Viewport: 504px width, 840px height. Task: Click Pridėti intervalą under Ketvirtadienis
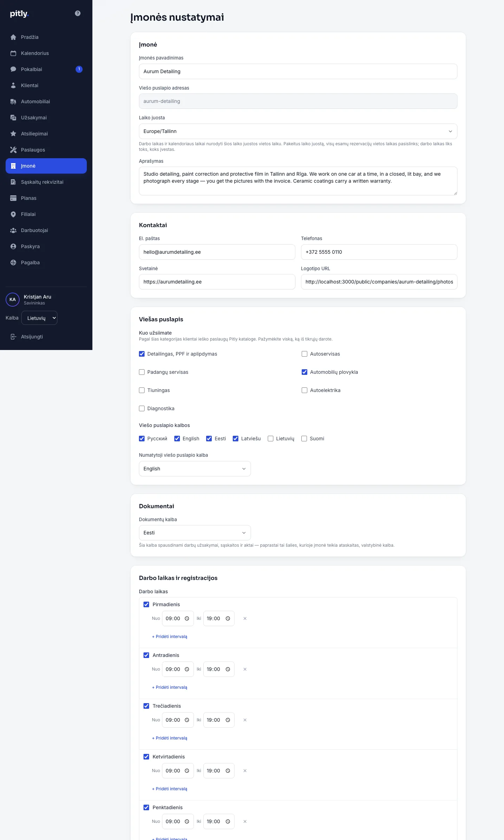coord(170,789)
